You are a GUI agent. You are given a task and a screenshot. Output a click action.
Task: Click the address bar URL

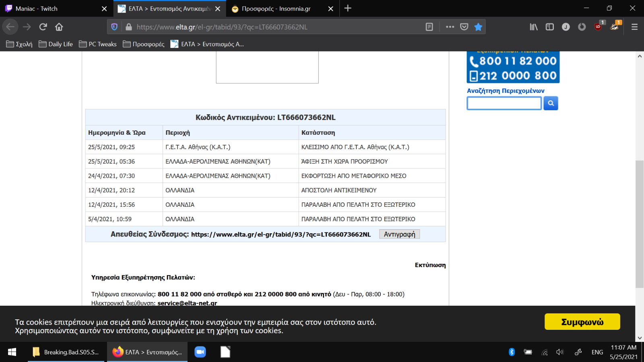[222, 27]
